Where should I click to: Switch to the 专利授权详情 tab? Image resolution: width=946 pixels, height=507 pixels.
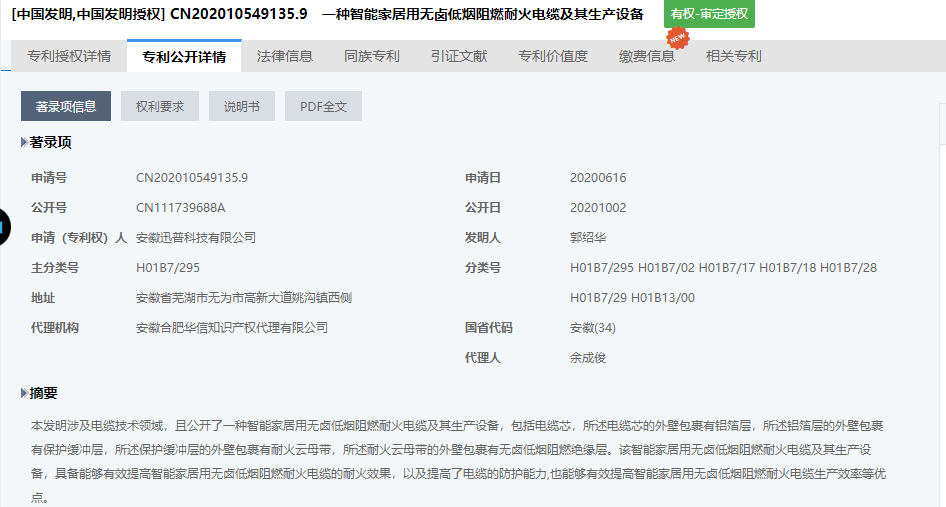click(69, 56)
